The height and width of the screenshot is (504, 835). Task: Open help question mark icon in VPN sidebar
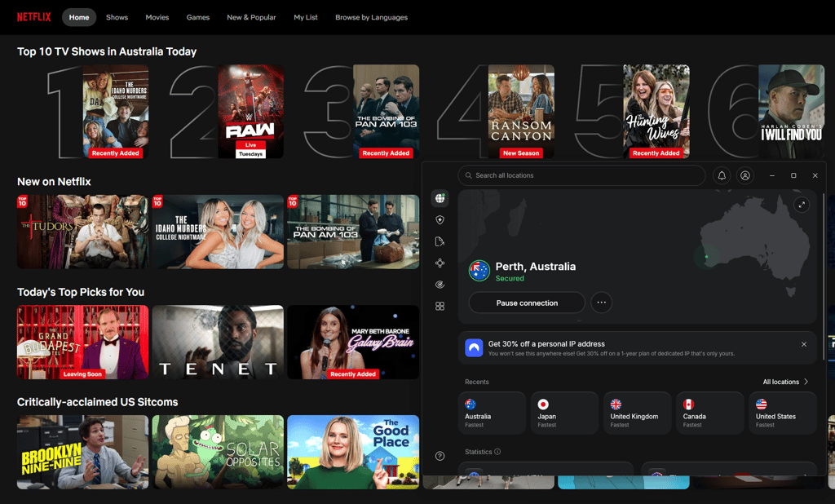[x=440, y=456]
